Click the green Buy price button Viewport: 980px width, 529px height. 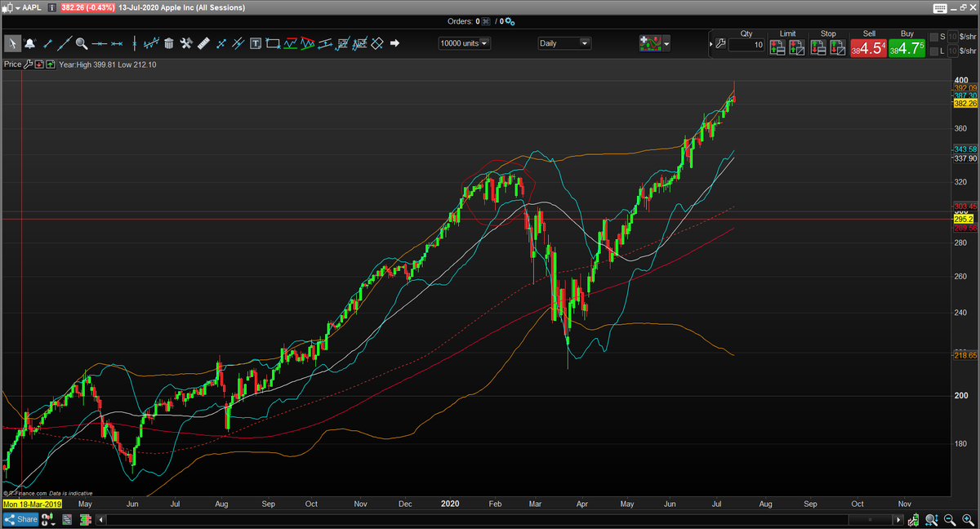(x=907, y=48)
